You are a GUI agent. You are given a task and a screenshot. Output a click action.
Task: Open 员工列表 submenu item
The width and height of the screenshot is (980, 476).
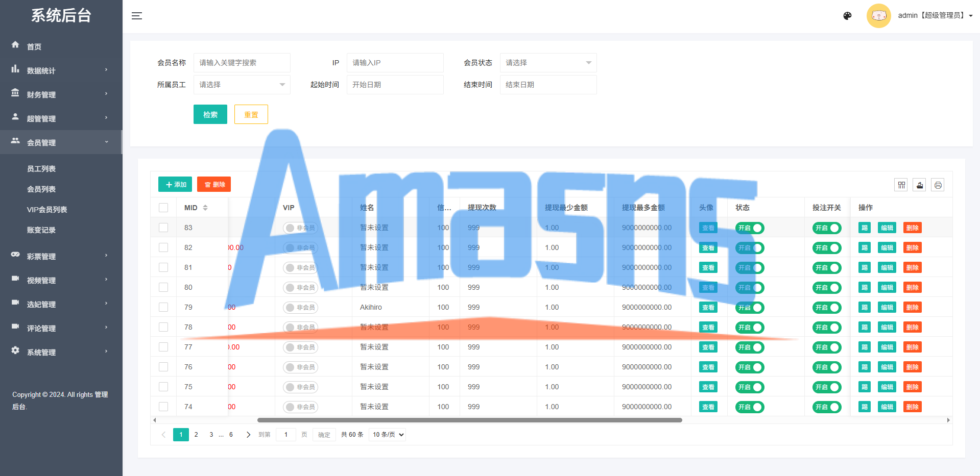click(x=41, y=169)
